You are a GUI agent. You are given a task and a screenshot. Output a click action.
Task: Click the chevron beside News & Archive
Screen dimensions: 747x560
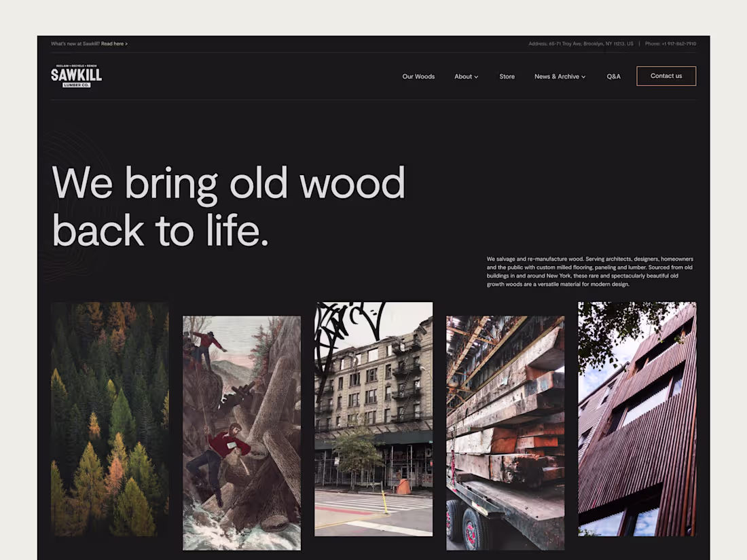(x=583, y=77)
